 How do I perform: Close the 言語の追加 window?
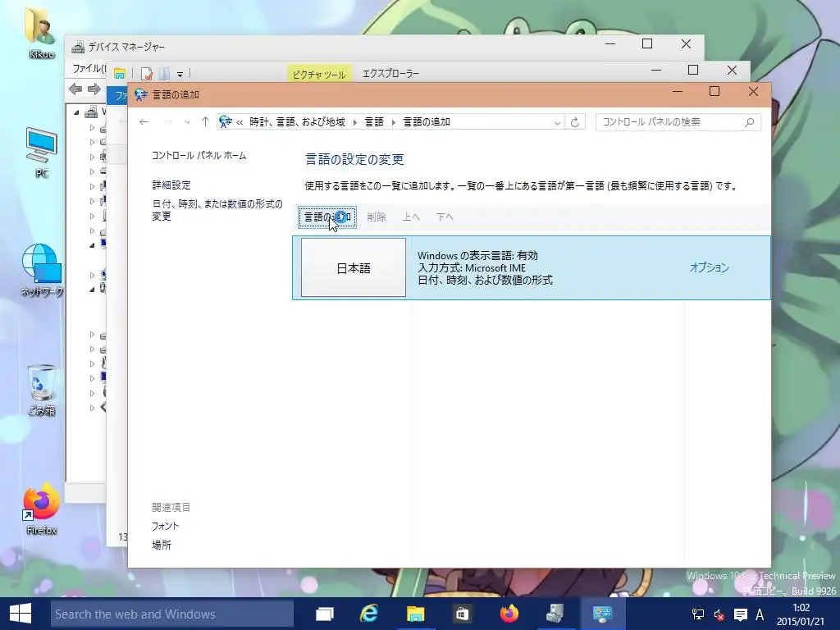click(x=753, y=92)
